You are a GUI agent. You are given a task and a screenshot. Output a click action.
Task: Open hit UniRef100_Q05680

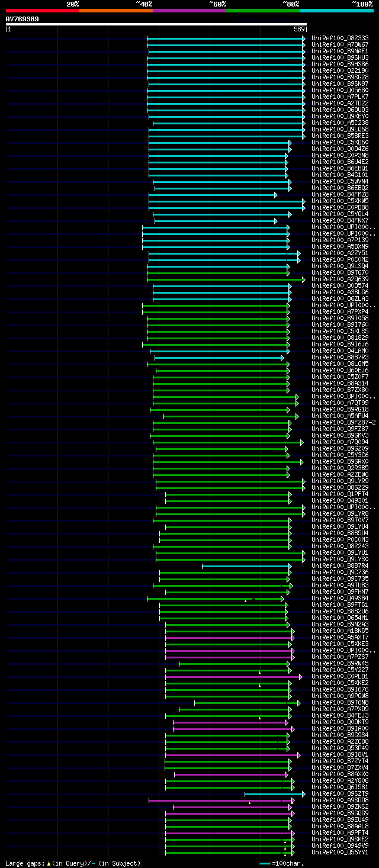point(340,91)
